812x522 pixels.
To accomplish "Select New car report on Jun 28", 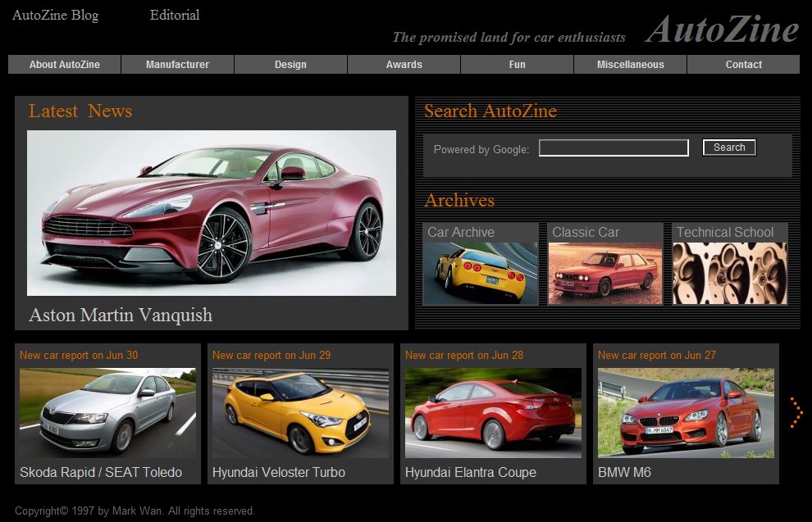I will click(464, 356).
